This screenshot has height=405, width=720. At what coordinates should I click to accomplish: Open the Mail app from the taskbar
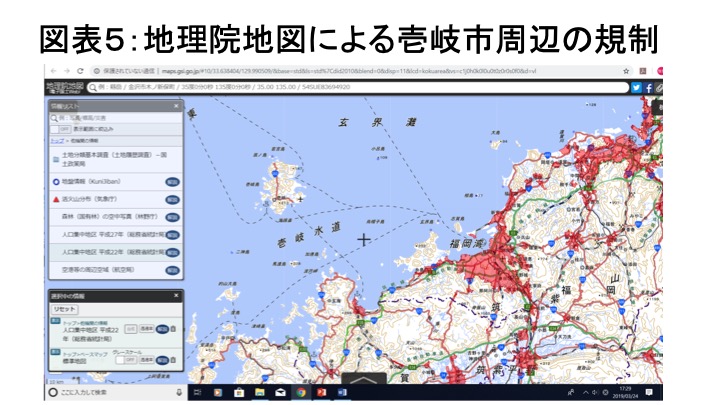[x=280, y=393]
